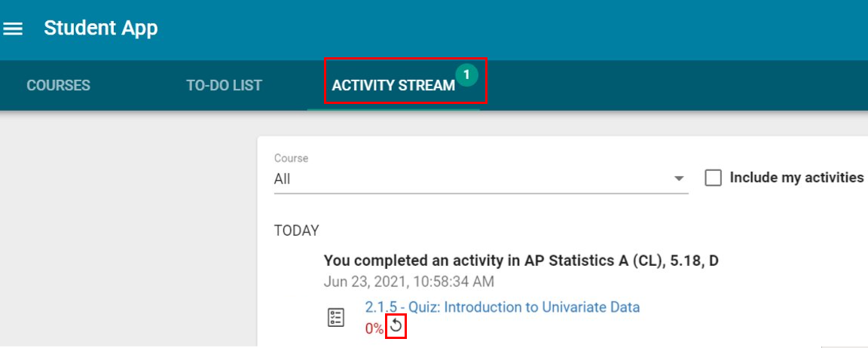Open the 2.1.5 Quiz: Introduction to Univariate Data link

click(502, 307)
